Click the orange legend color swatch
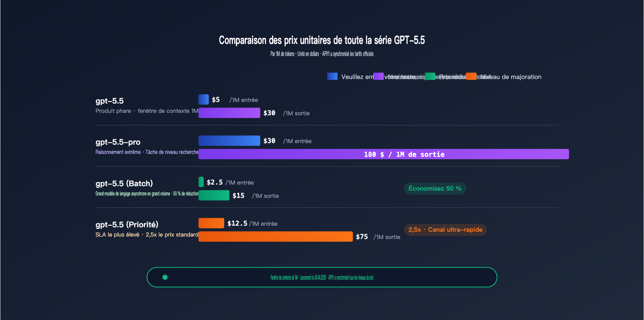The width and height of the screenshot is (644, 320). 471,76
